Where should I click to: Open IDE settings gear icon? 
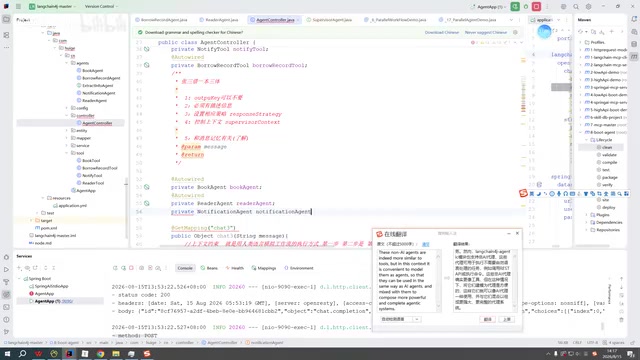(x=589, y=7)
